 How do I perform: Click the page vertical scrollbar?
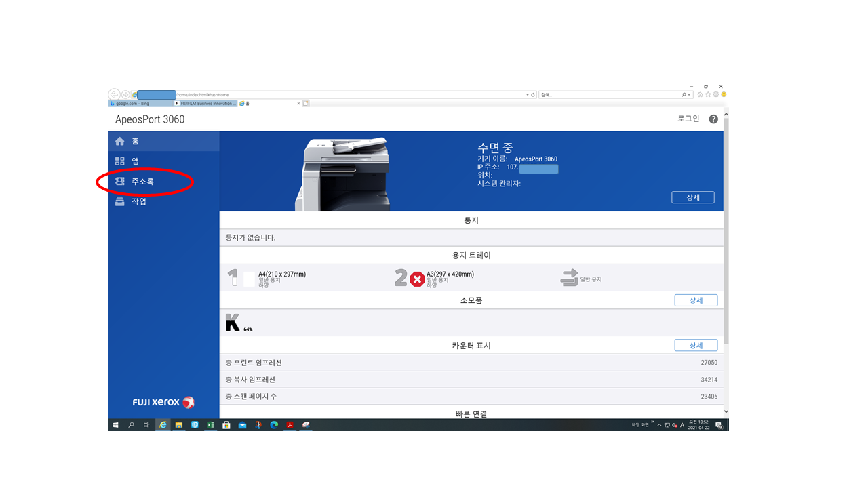pos(726,230)
